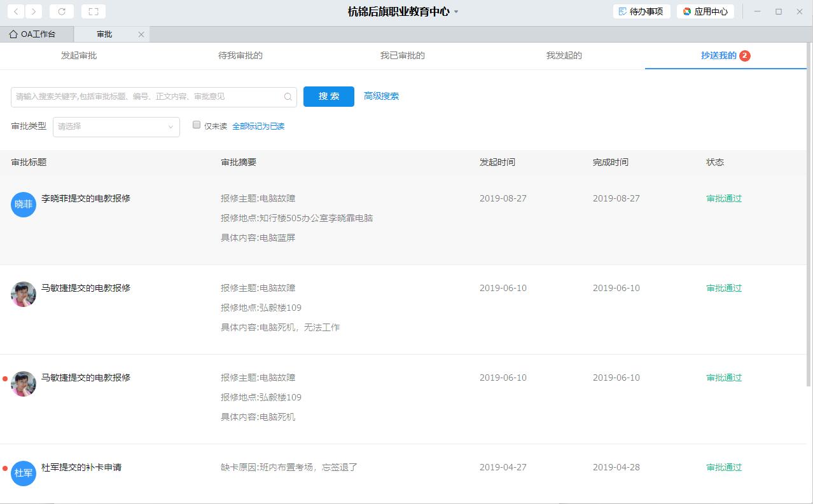Expand the 审批类型 dropdown
This screenshot has width=813, height=504.
click(x=116, y=126)
